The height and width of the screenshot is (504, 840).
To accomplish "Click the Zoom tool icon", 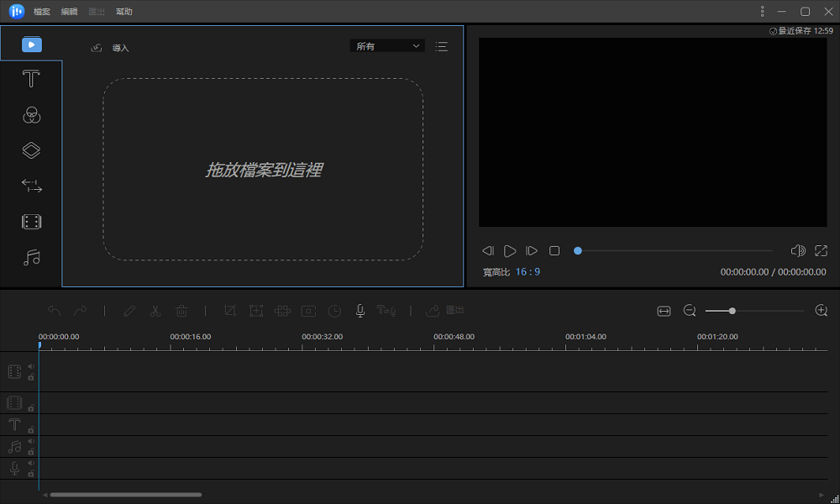I will click(256, 311).
